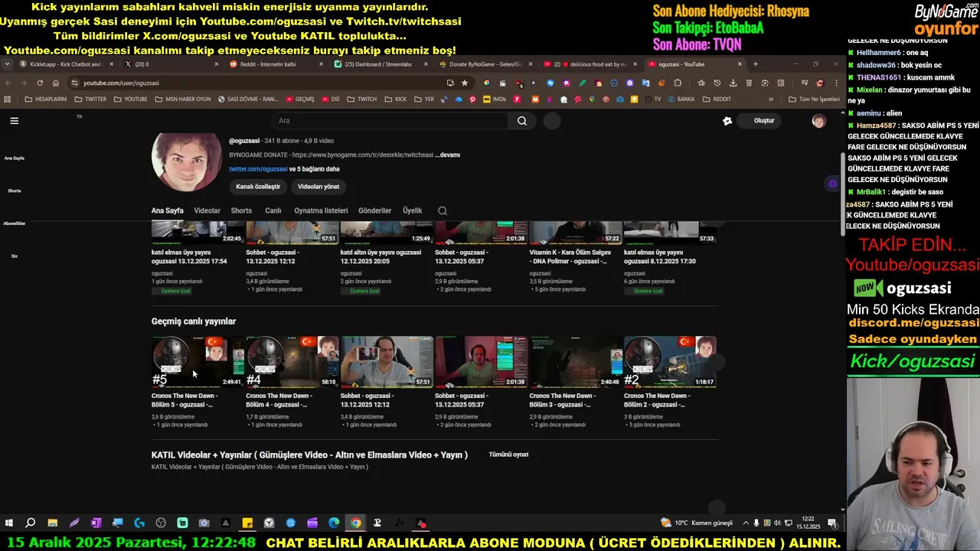
Task: Open the Siz sidebar item
Action: pyautogui.click(x=14, y=256)
